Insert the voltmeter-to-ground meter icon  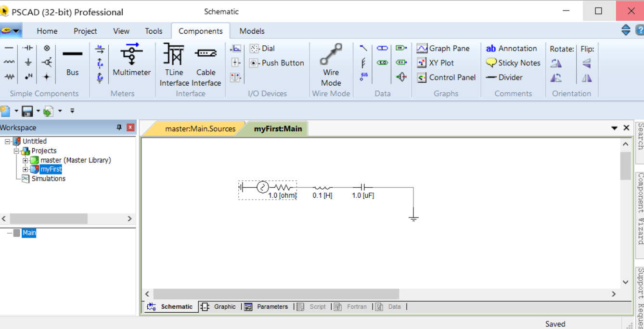100,77
